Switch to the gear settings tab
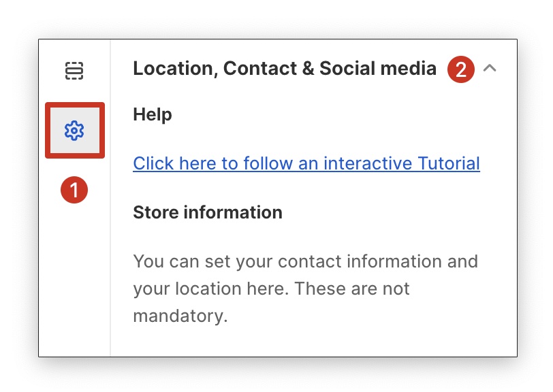553x392 pixels. point(74,129)
